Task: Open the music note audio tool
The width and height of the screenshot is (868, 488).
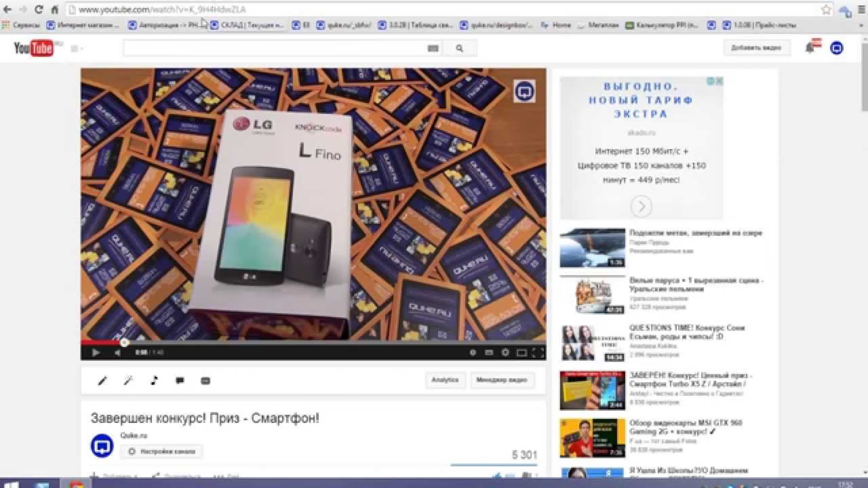Action: tap(154, 381)
